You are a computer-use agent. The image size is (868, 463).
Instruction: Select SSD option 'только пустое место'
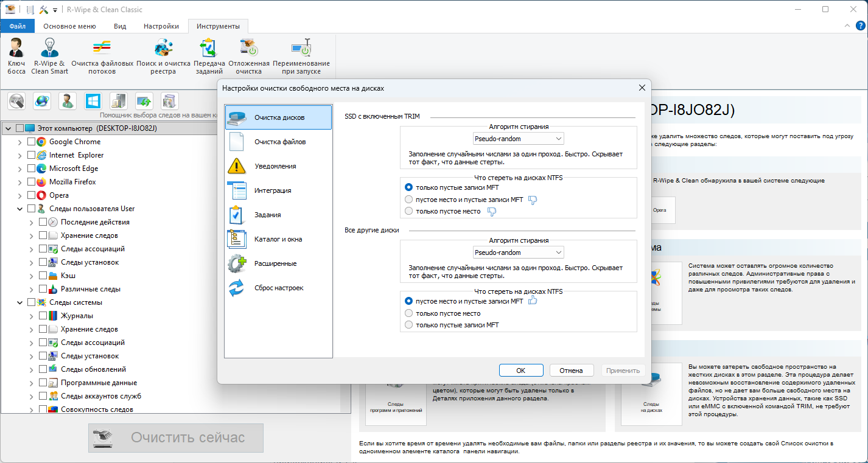(x=409, y=211)
